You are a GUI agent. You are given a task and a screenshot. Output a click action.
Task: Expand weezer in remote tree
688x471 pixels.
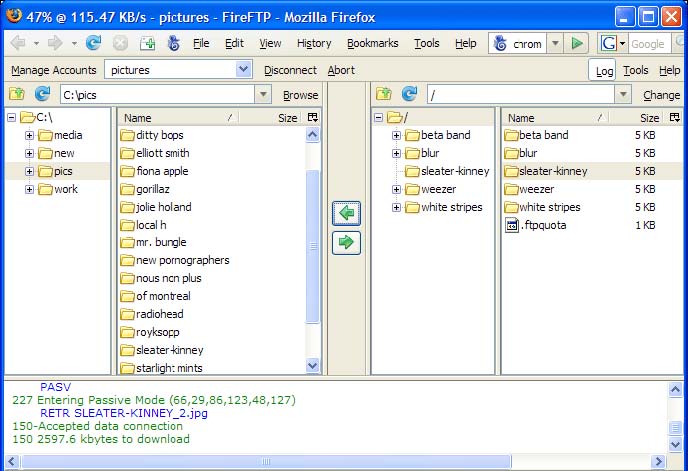coord(396,189)
